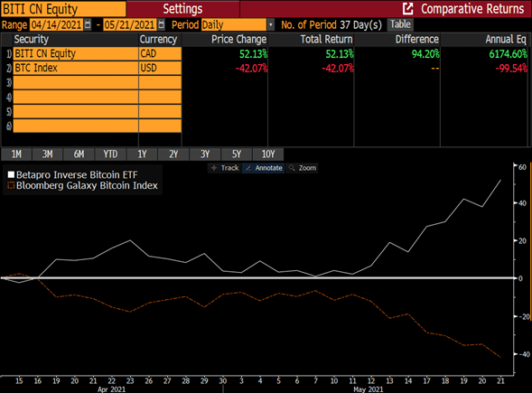Click the Price Change column header
Viewport: 532px width, 393px height.
click(x=238, y=40)
